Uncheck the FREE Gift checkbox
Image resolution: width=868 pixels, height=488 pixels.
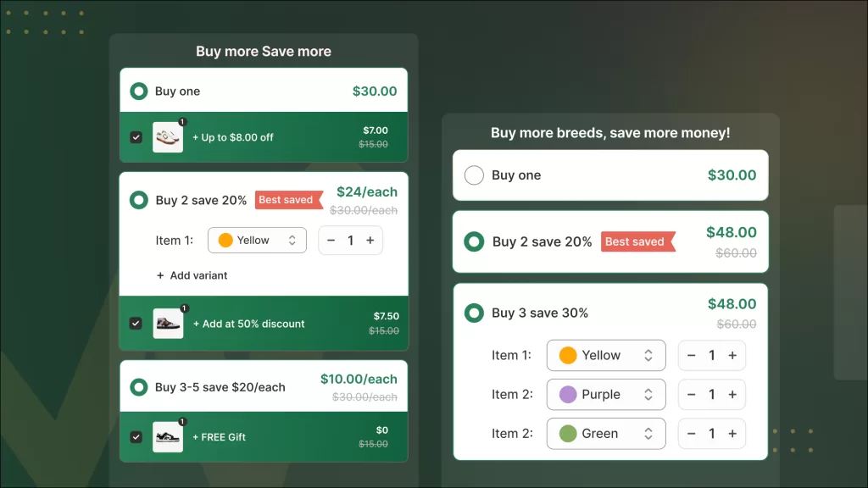(136, 437)
